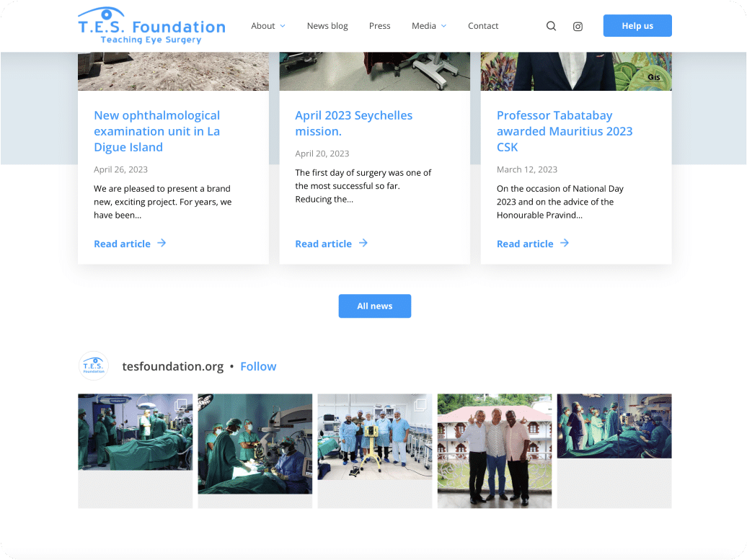This screenshot has height=560, width=747.
Task: Open Instagram photo of surgeons at microscope
Action: coord(255,444)
